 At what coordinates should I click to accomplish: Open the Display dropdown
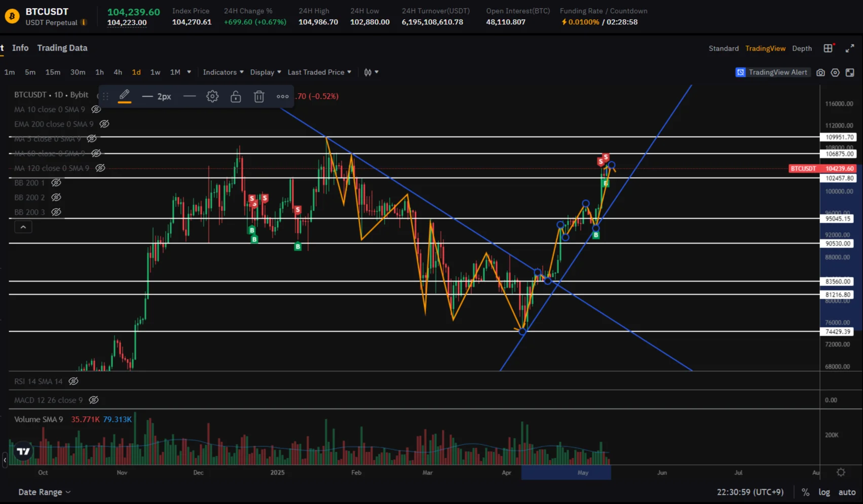coord(266,72)
